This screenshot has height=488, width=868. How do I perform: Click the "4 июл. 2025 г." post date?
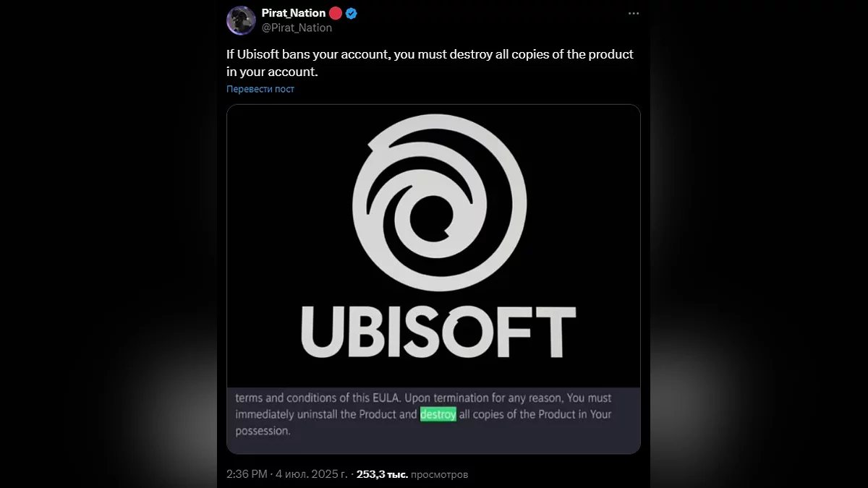click(311, 474)
